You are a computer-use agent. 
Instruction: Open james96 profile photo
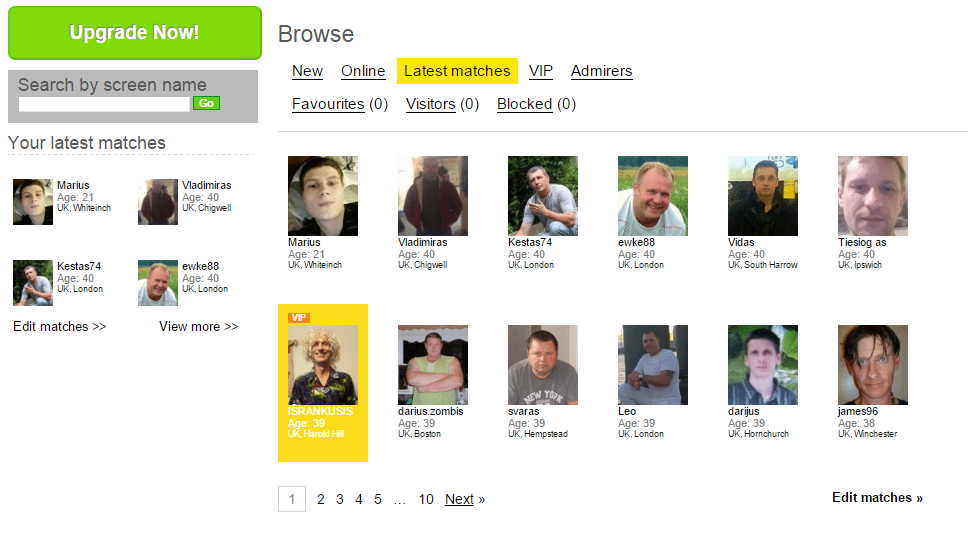(x=873, y=365)
